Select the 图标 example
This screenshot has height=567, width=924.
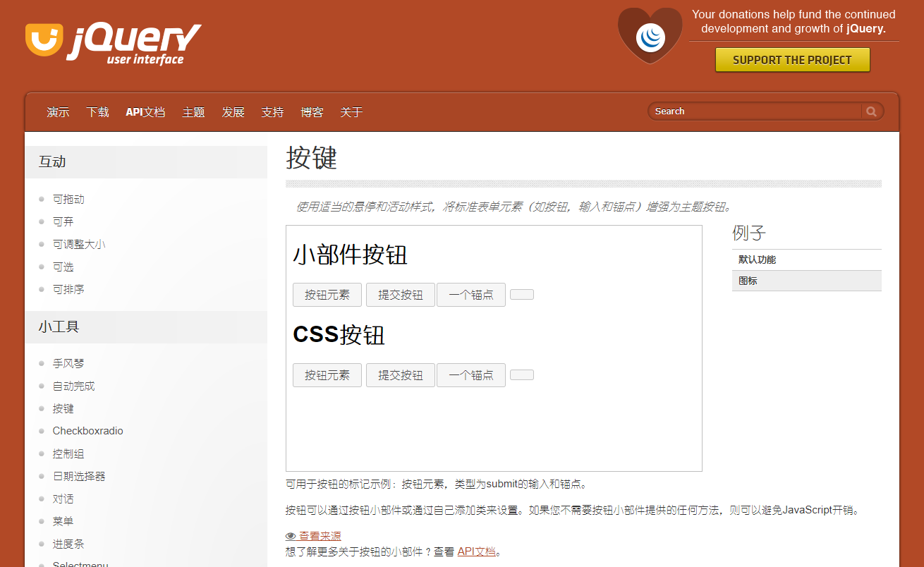(807, 281)
